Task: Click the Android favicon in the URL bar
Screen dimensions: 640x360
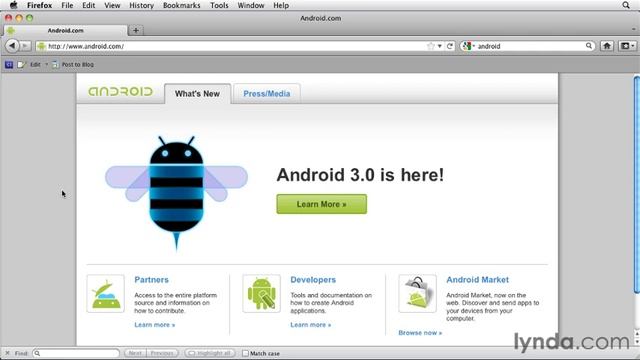Action: pyautogui.click(x=41, y=46)
